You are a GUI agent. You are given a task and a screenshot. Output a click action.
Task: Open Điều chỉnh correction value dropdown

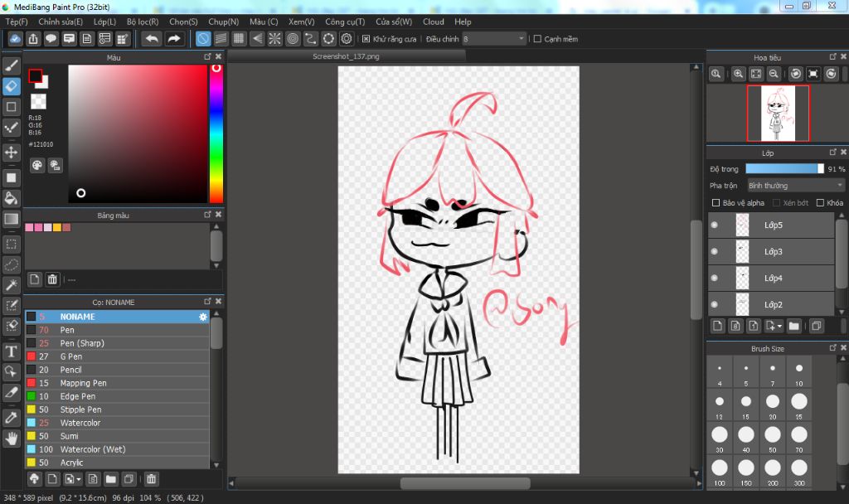[494, 39]
